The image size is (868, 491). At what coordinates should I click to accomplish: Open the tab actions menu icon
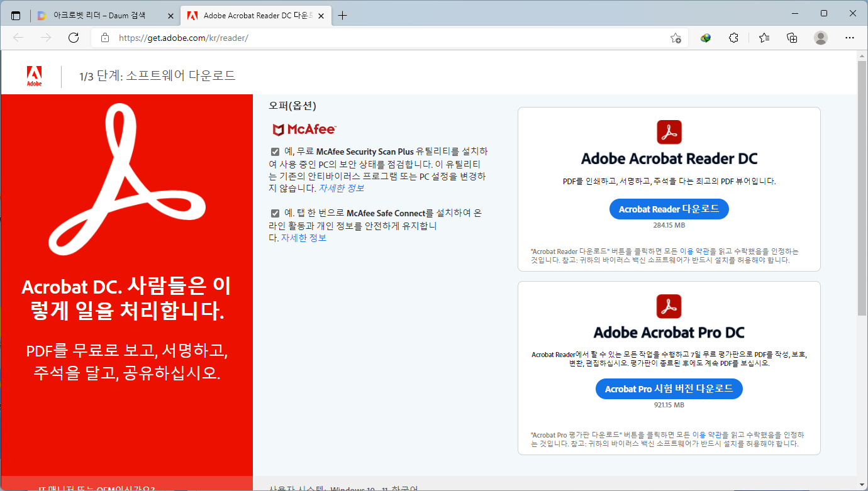(16, 16)
